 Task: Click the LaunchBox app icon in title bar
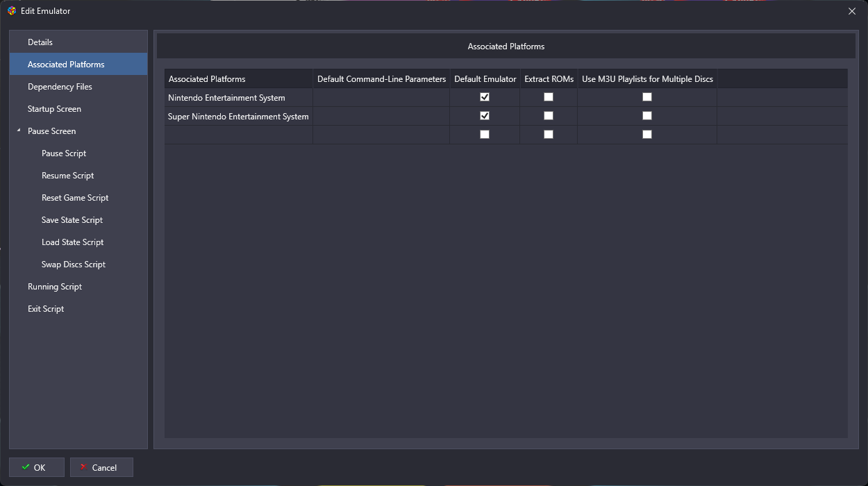pyautogui.click(x=12, y=10)
